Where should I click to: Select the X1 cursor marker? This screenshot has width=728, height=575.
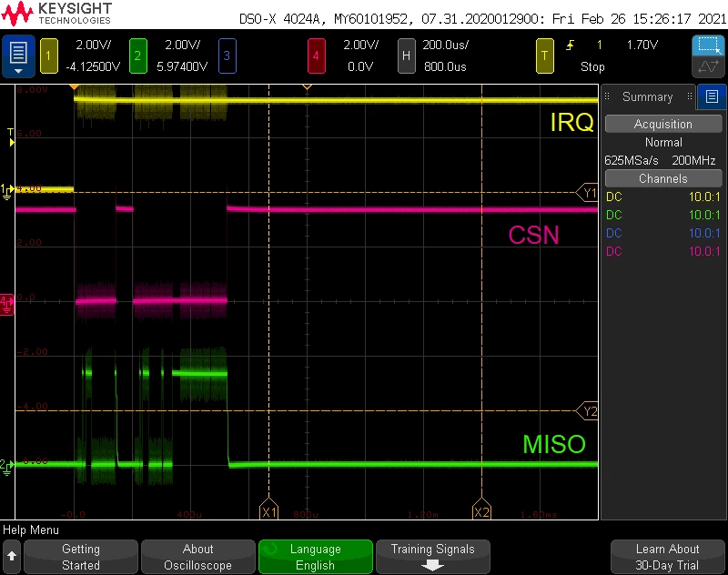(x=268, y=509)
